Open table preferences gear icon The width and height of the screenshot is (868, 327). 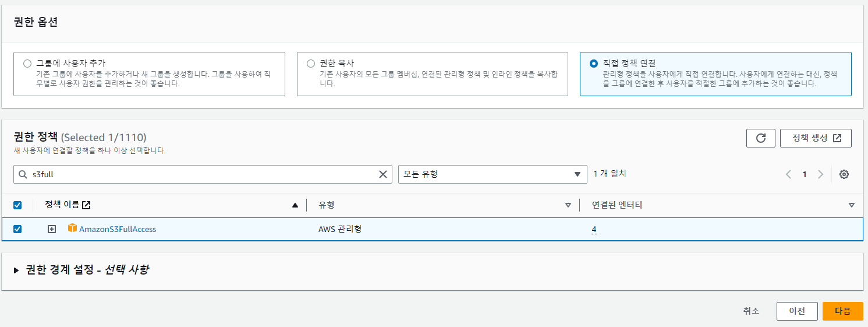pos(844,174)
